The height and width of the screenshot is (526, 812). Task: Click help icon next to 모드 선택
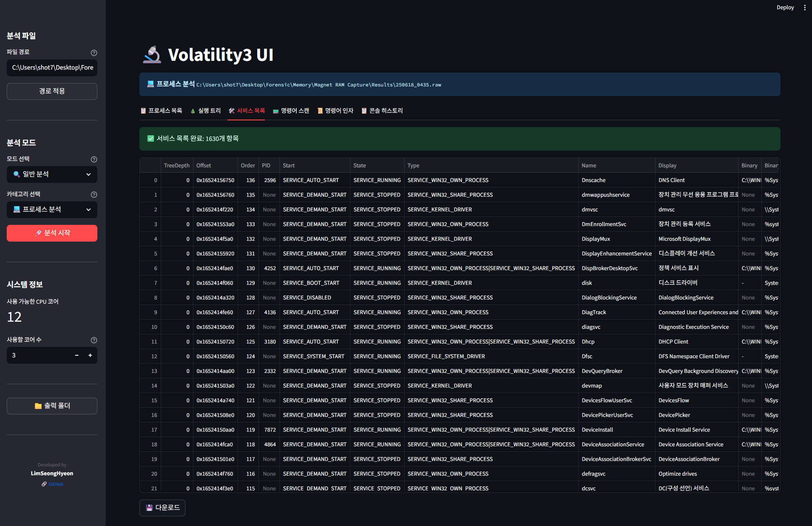coord(94,159)
